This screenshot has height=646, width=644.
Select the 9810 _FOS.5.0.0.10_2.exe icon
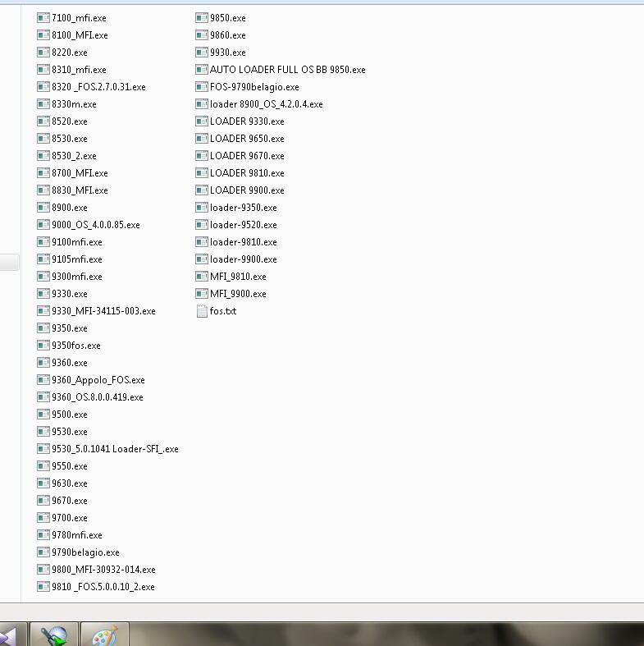coord(43,587)
